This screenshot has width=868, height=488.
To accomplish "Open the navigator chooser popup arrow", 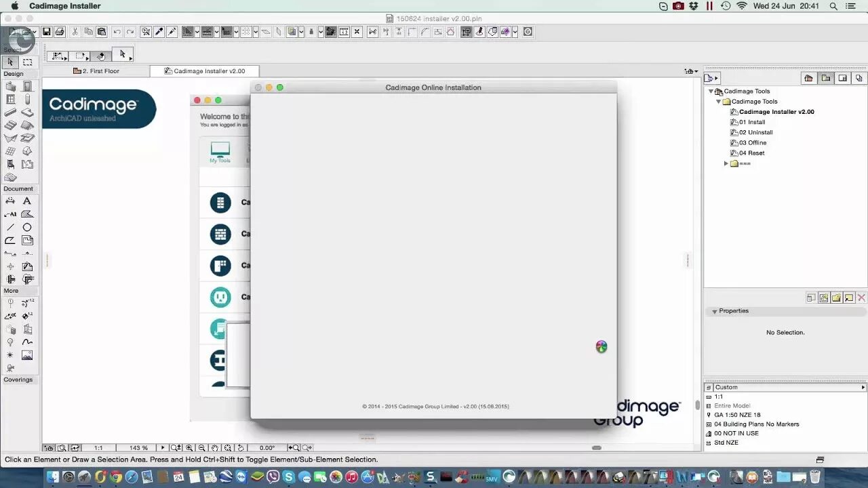I will [711, 78].
